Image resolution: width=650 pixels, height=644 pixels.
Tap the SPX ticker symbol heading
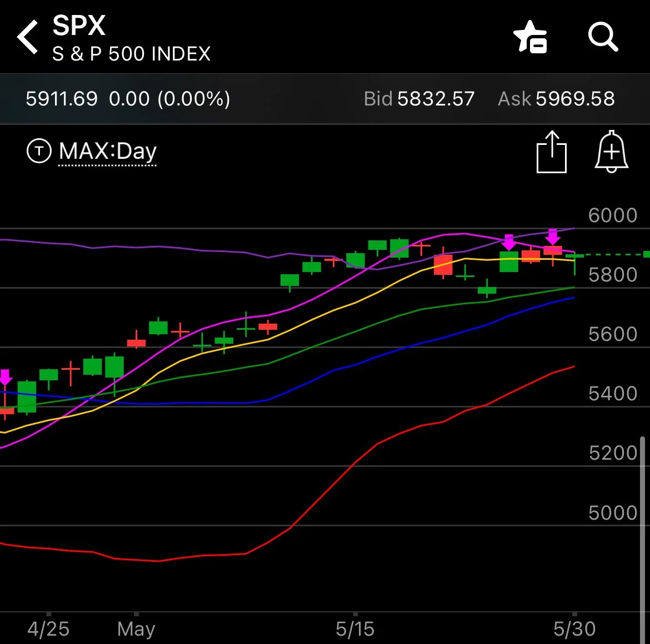[x=79, y=26]
